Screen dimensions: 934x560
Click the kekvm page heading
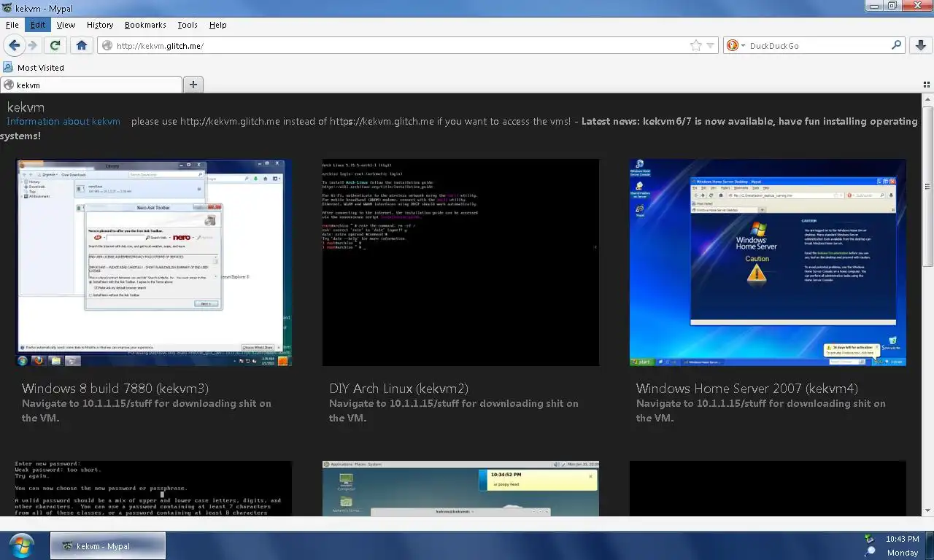tap(26, 106)
